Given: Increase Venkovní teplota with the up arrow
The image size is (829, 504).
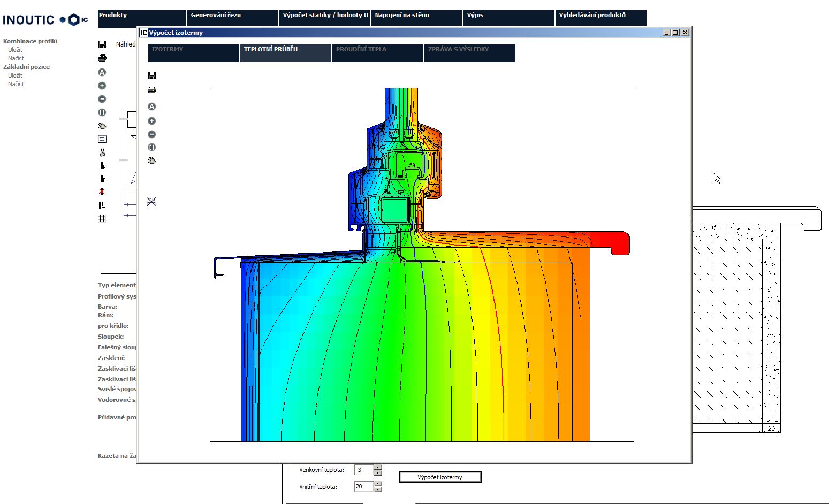Looking at the screenshot, I should point(378,467).
